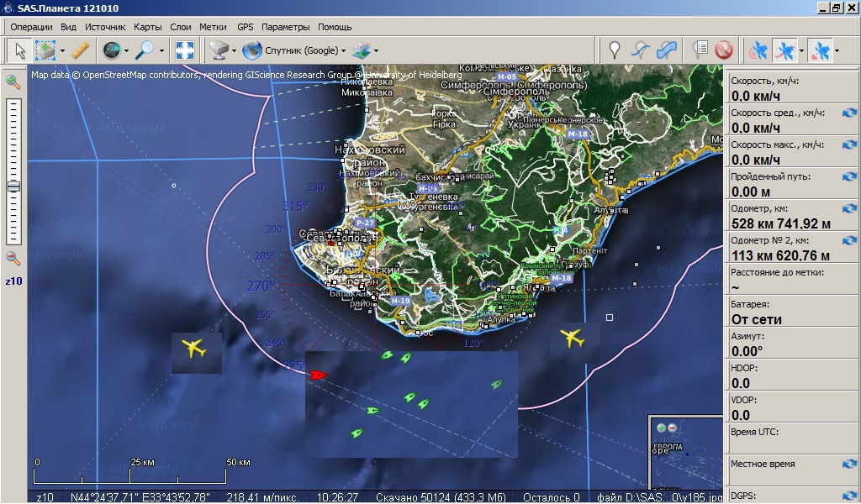Click the zoom out magnifier below slider
This screenshot has height=504, width=861.
coord(13,259)
